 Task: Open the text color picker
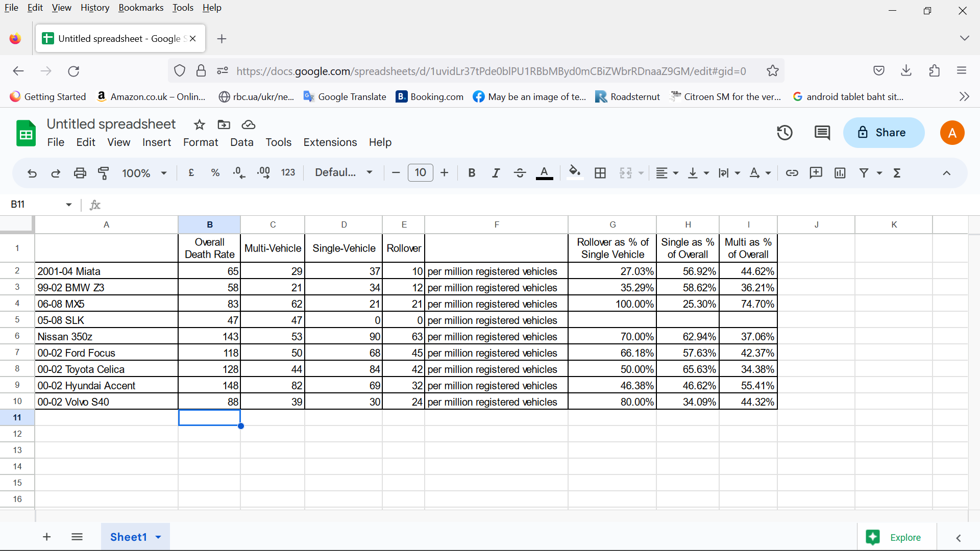point(544,173)
